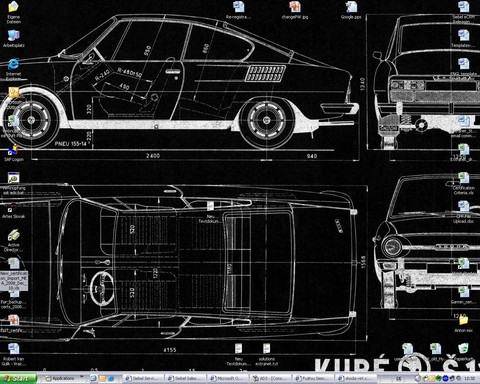Open the Papierkorb recycle bin

463,352
